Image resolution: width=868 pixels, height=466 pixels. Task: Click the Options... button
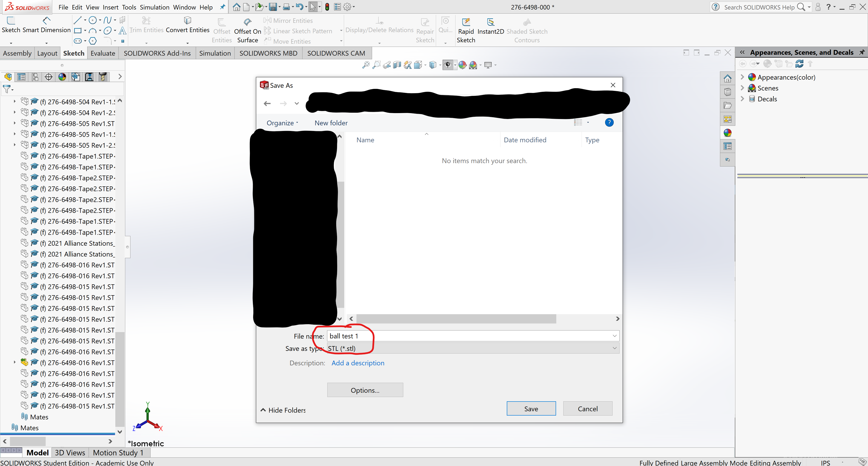click(365, 390)
